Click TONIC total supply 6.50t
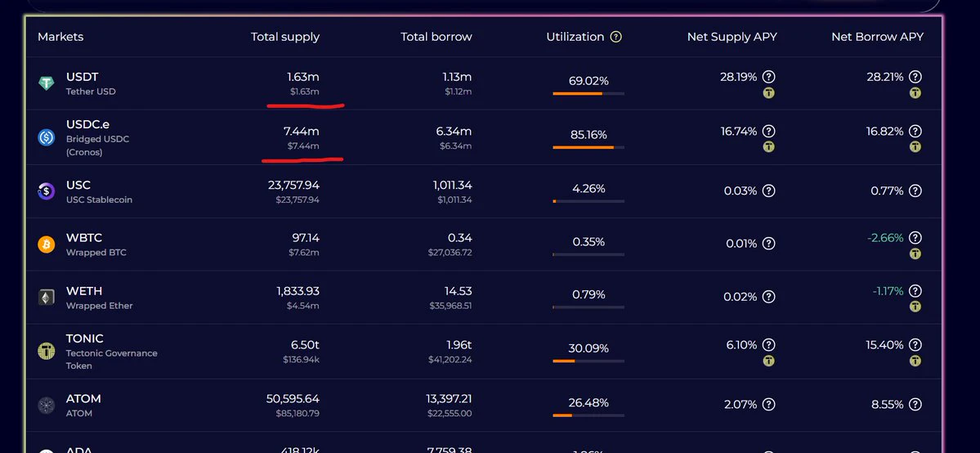Image resolution: width=980 pixels, height=453 pixels. coord(306,345)
